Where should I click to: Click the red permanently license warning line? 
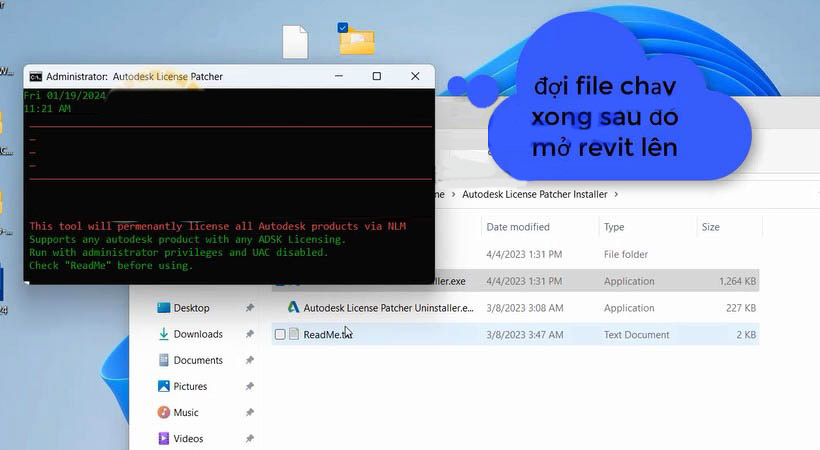point(218,226)
